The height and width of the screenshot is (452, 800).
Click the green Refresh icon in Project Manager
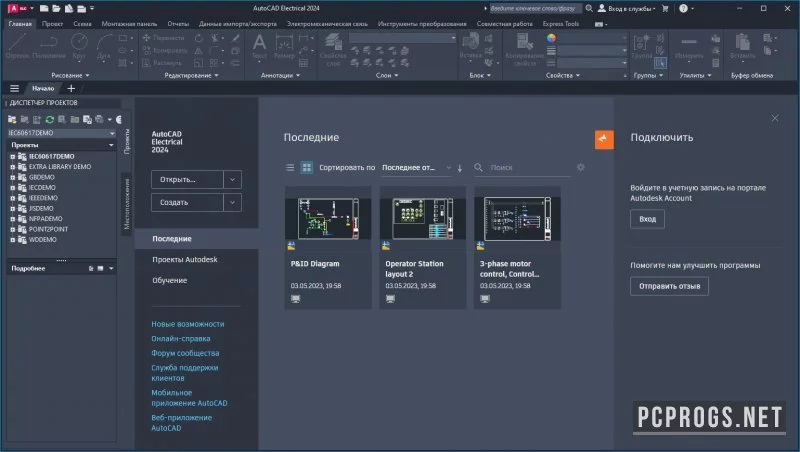pos(49,119)
